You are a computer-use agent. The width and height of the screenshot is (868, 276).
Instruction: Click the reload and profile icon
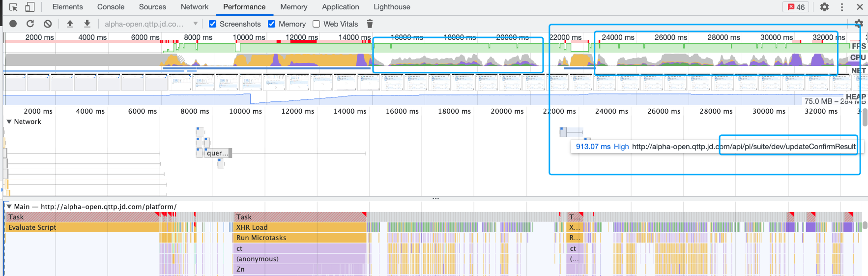30,24
